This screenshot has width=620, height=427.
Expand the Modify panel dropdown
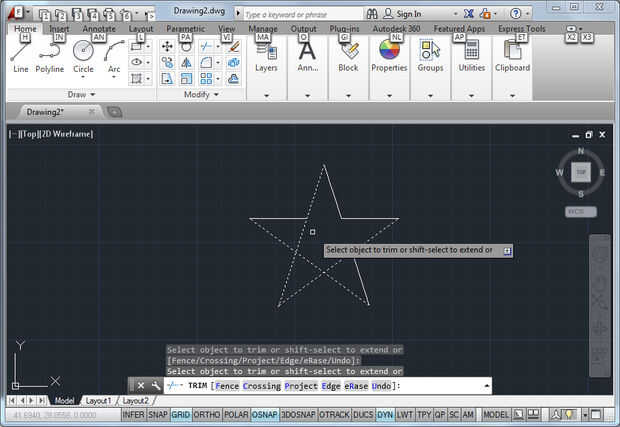pyautogui.click(x=217, y=94)
